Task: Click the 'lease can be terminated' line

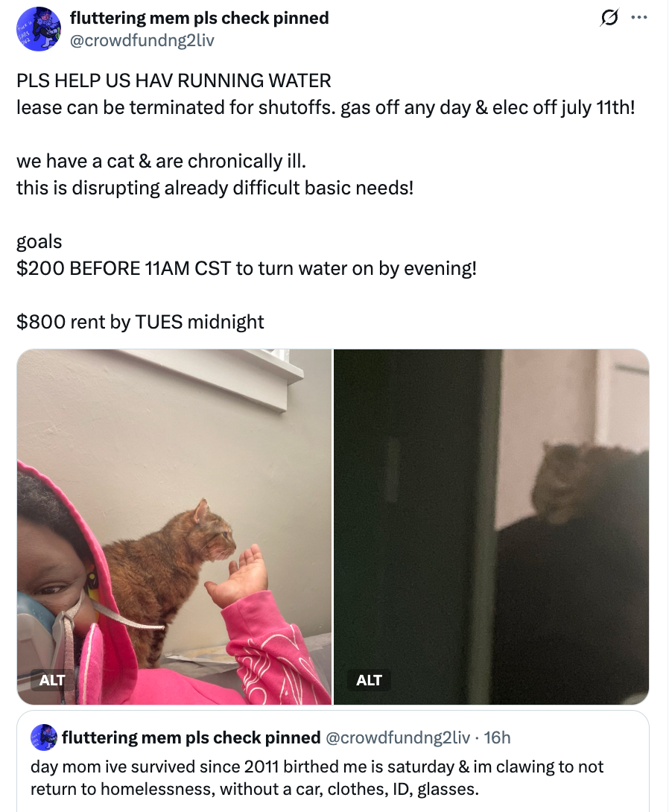Action: coord(326,108)
